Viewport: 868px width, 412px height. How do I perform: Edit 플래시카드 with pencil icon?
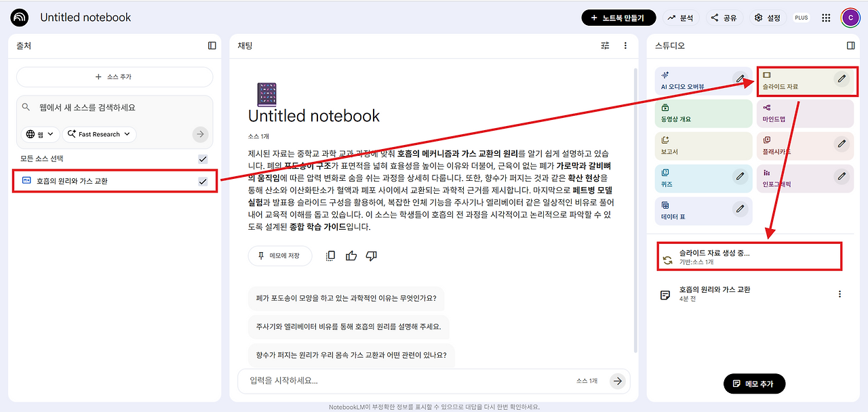tap(842, 144)
